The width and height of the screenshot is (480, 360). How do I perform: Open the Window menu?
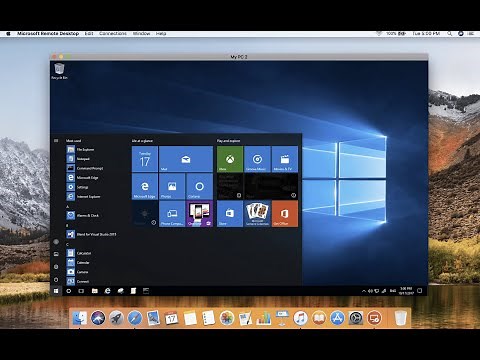click(141, 34)
